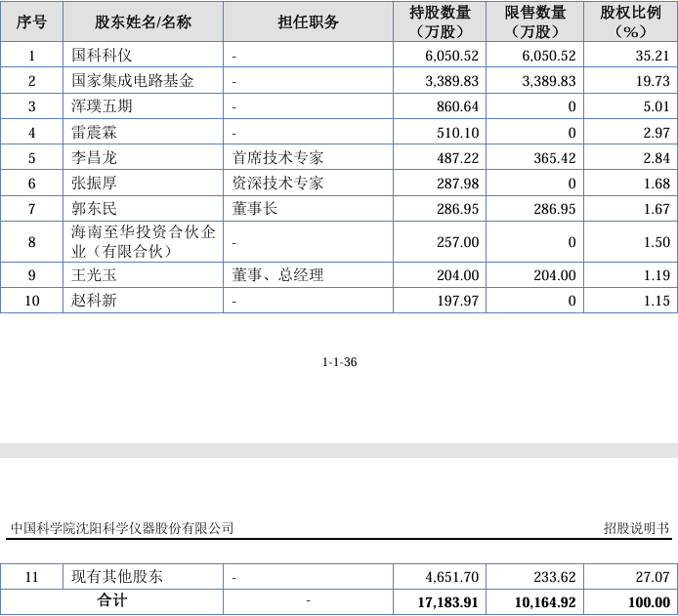Click shareholding value 3,389.83 in 持股数量 column
Image resolution: width=678 pixels, height=616 pixels.
click(452, 81)
